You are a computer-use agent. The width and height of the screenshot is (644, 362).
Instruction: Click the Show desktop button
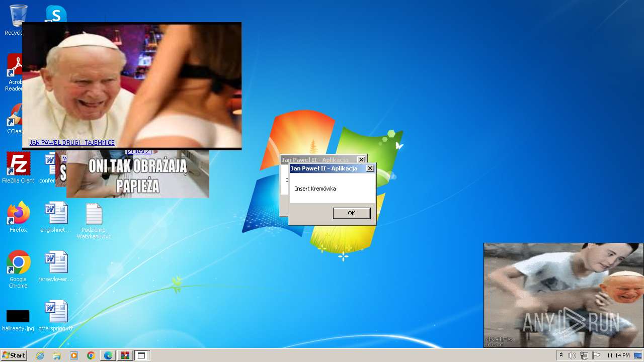638,355
